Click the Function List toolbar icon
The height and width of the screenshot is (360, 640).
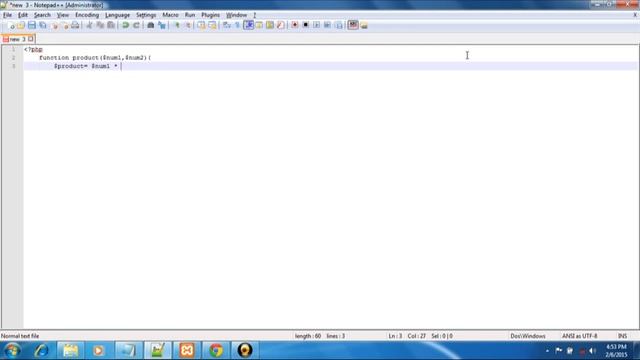point(280,25)
